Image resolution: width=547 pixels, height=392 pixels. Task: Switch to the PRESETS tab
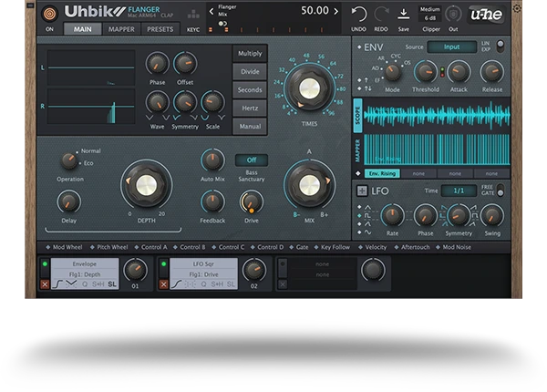pyautogui.click(x=160, y=29)
